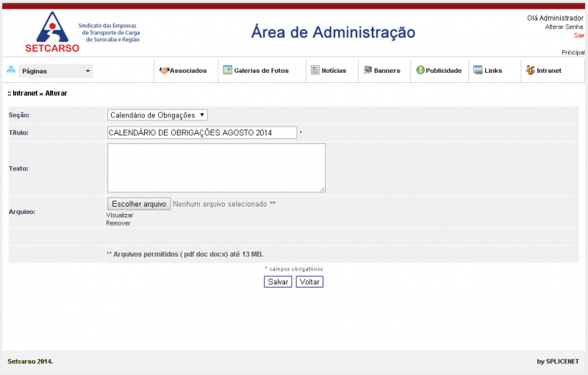Click the Texto textarea resize handle
The width and height of the screenshot is (588, 375).
point(323,190)
